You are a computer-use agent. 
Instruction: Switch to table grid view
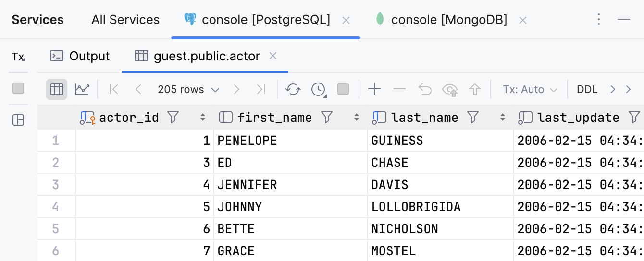57,89
